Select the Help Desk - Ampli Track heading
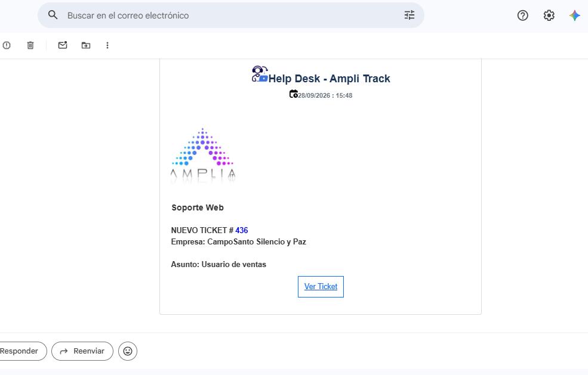 point(330,79)
